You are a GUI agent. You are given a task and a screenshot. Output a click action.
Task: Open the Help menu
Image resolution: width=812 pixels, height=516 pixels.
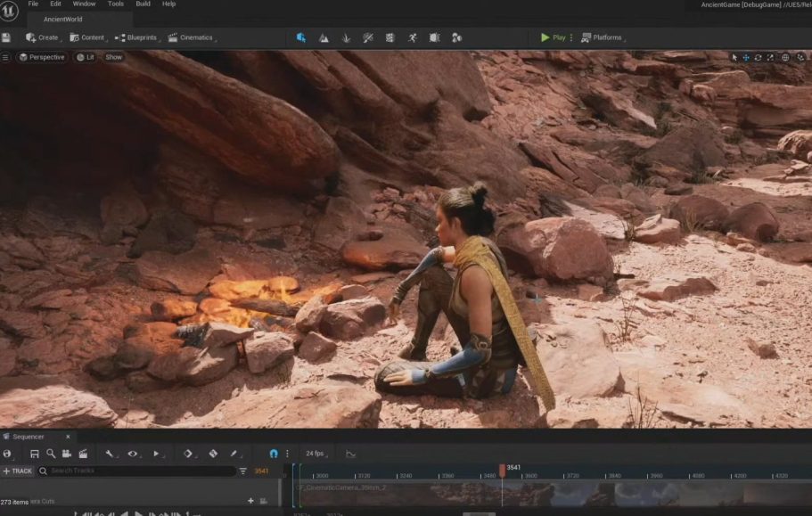[x=168, y=4]
